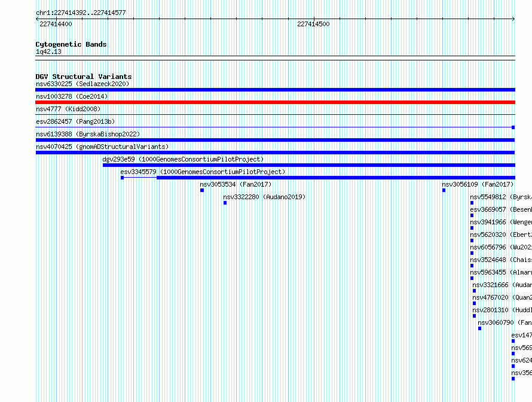532x402 pixels.
Task: Click the nsv1003278 (Coe2014) label
Action: click(x=72, y=96)
